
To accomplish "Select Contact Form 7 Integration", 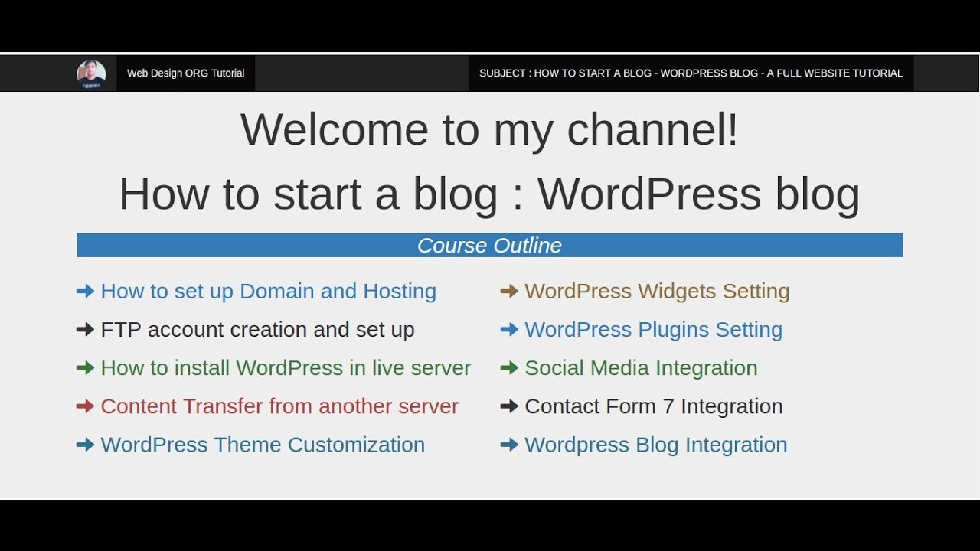I will tap(654, 406).
